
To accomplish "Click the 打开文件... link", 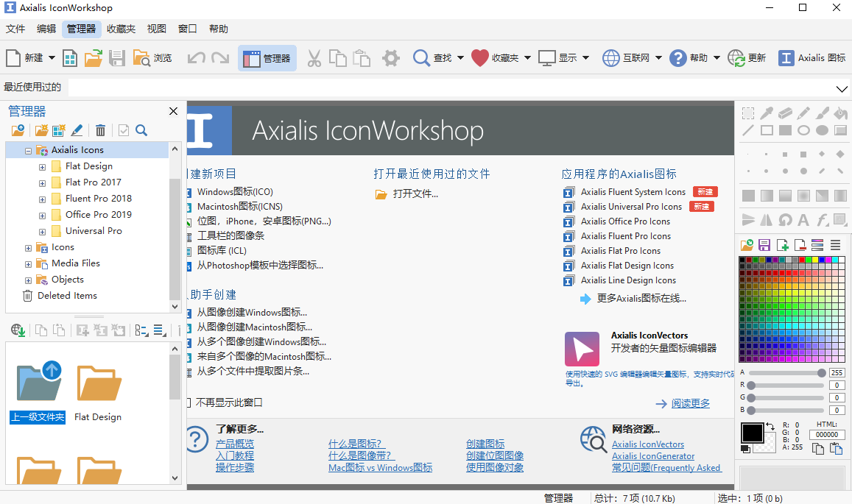I will click(415, 194).
